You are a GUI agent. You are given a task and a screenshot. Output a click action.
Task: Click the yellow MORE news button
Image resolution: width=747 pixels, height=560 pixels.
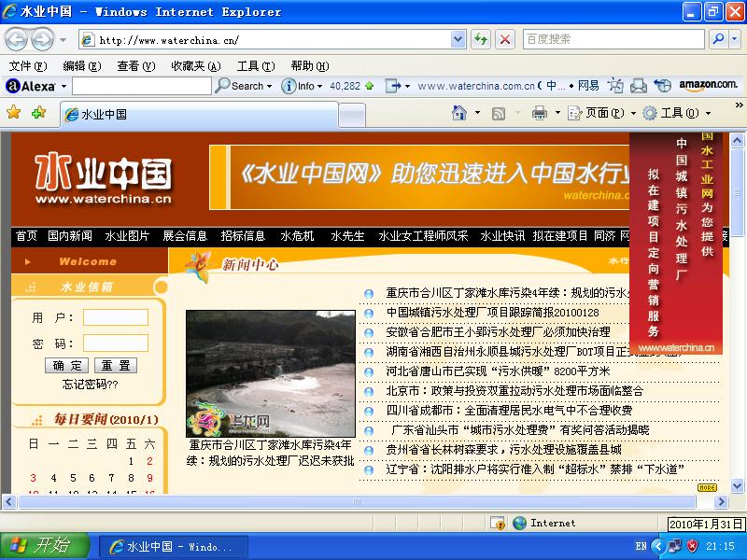[x=707, y=487]
